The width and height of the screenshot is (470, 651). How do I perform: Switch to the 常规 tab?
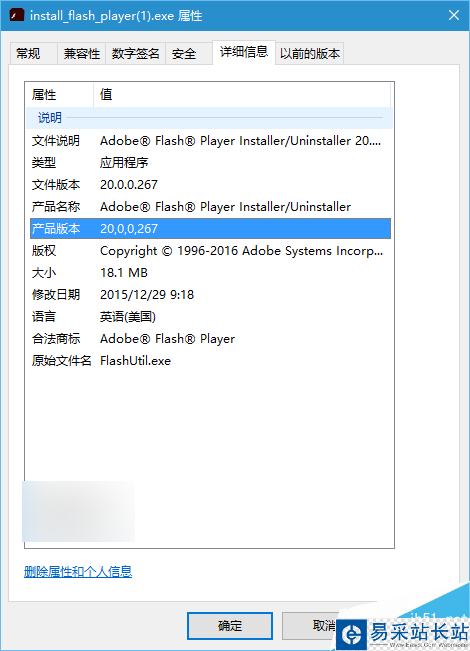coord(33,54)
